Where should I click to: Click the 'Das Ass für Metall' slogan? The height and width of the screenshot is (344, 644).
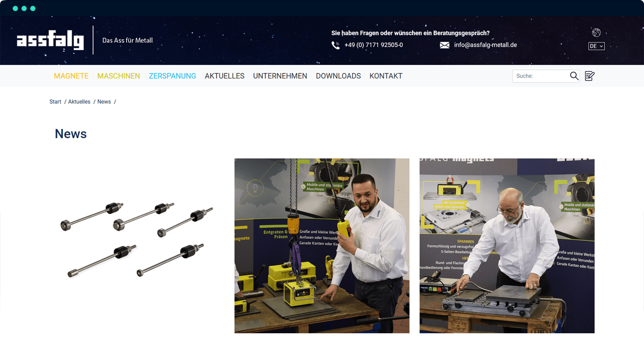[127, 40]
